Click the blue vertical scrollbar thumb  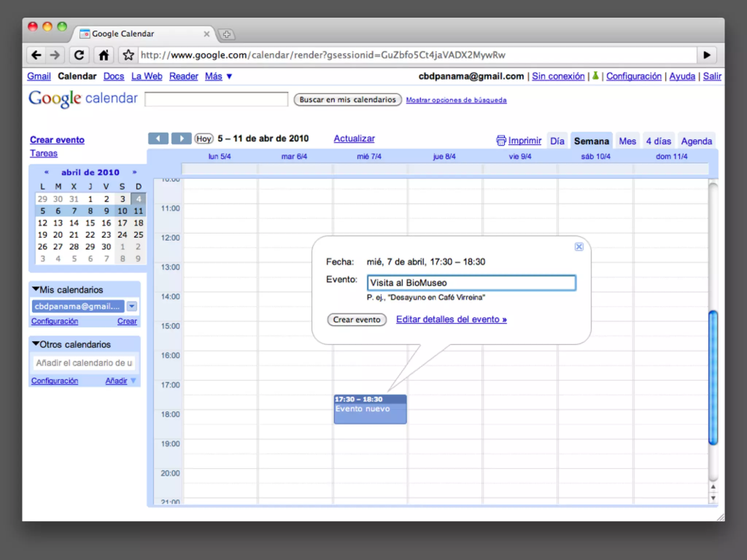713,377
